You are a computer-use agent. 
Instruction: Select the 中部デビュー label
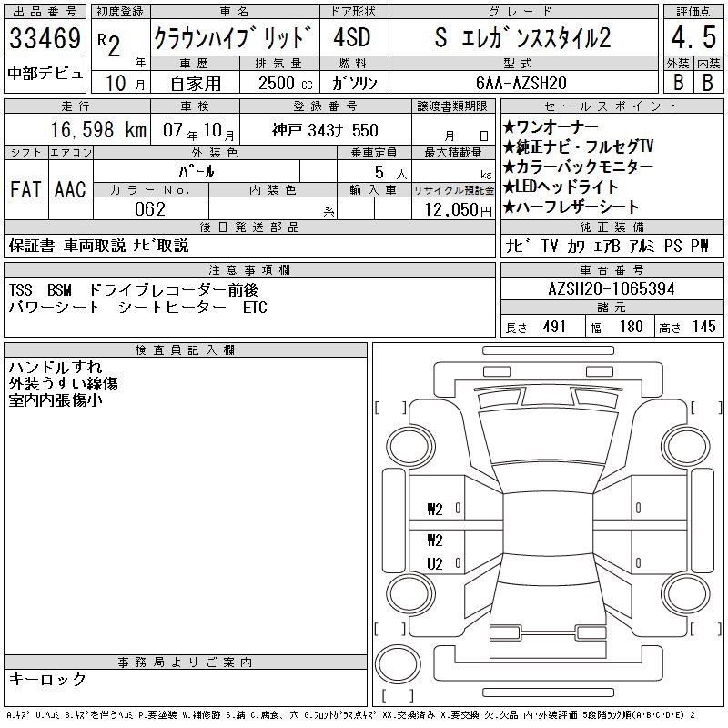click(x=45, y=74)
